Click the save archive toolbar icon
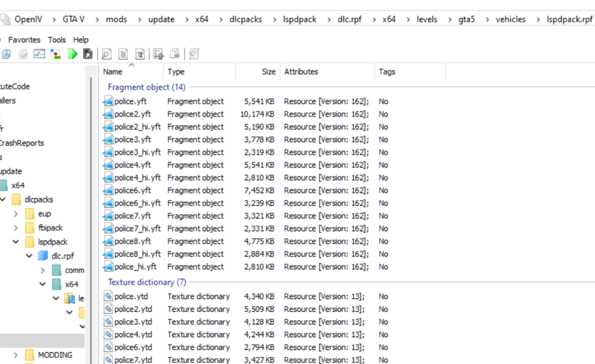595x364 pixels. pos(88,54)
